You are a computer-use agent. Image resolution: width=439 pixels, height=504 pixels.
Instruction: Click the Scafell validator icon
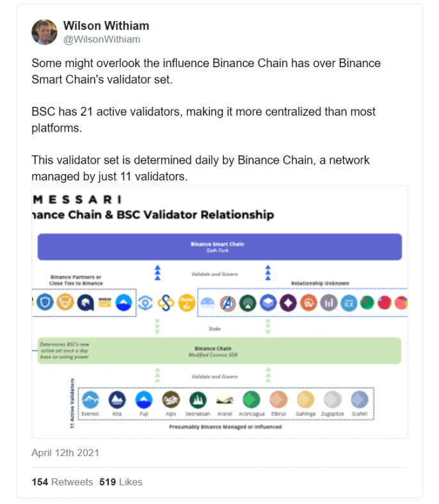pyautogui.click(x=360, y=400)
